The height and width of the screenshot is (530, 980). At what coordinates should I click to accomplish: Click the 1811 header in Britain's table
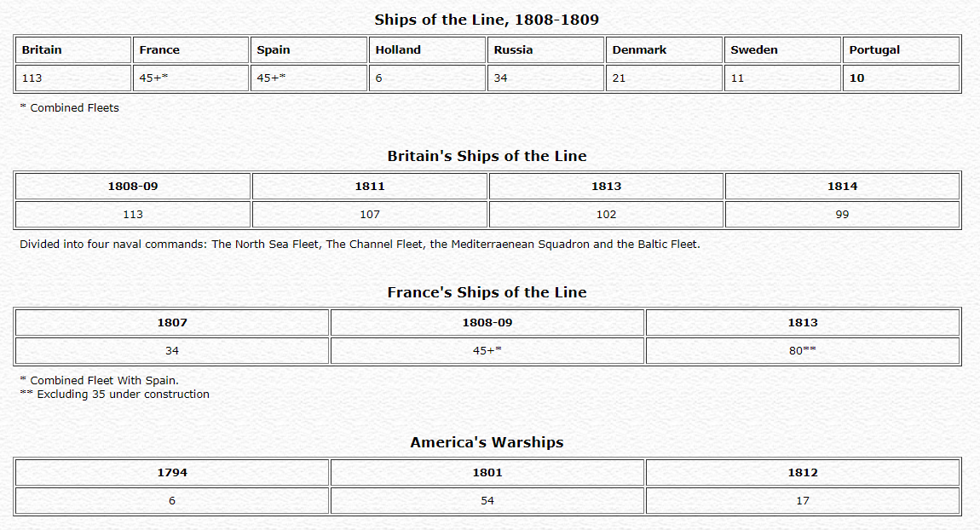click(x=370, y=187)
